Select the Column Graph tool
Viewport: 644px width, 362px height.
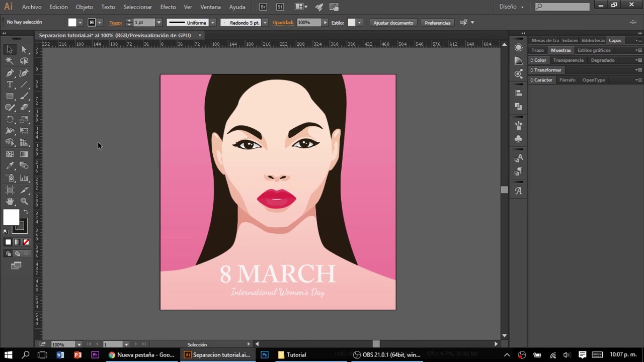(24, 178)
